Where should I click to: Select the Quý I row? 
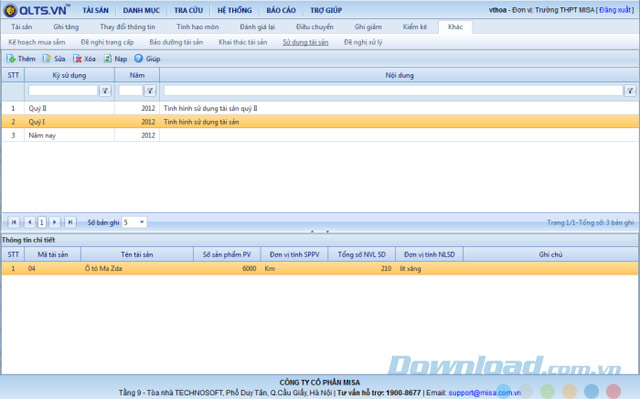320,122
